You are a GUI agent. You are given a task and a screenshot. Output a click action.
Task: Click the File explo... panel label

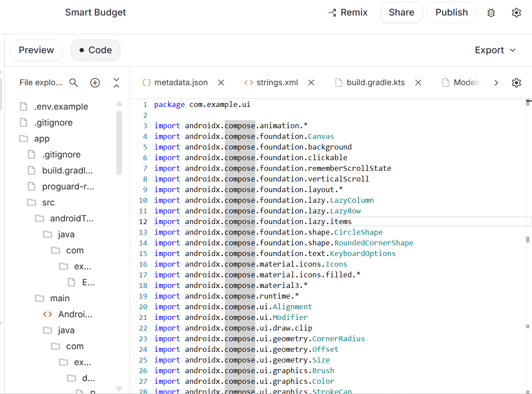coord(41,83)
